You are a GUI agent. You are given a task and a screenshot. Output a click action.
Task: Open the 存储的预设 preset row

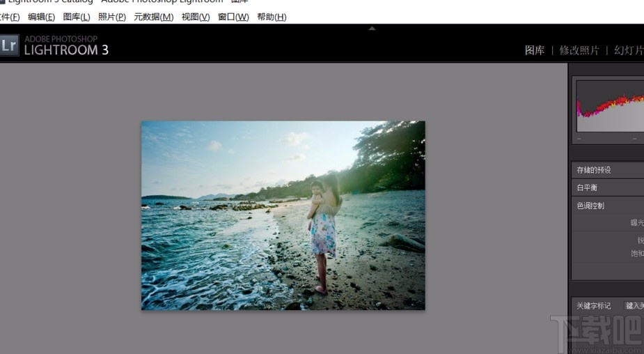608,170
